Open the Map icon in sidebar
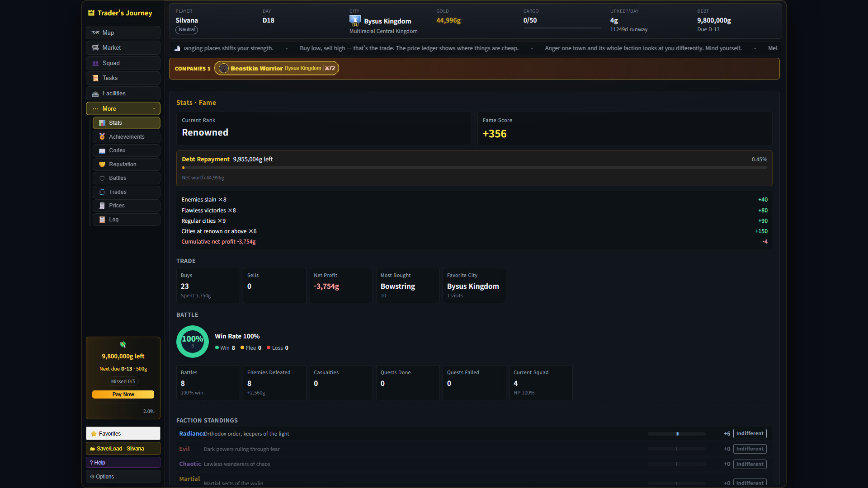This screenshot has height=488, width=868. 95,33
